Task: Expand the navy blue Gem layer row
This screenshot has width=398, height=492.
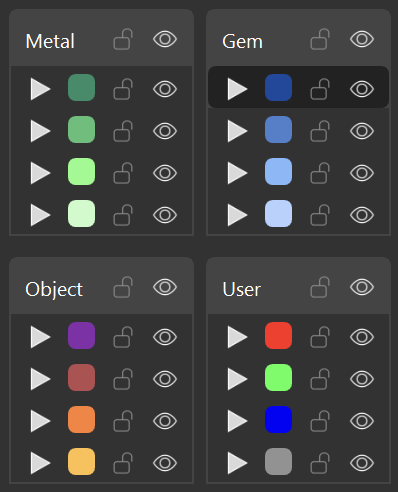Action: pos(237,89)
